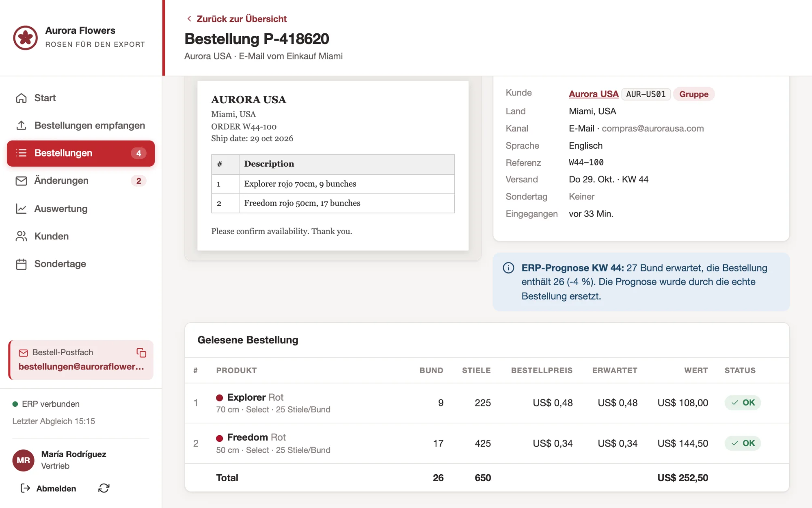Click the refresh sync icon

(104, 488)
